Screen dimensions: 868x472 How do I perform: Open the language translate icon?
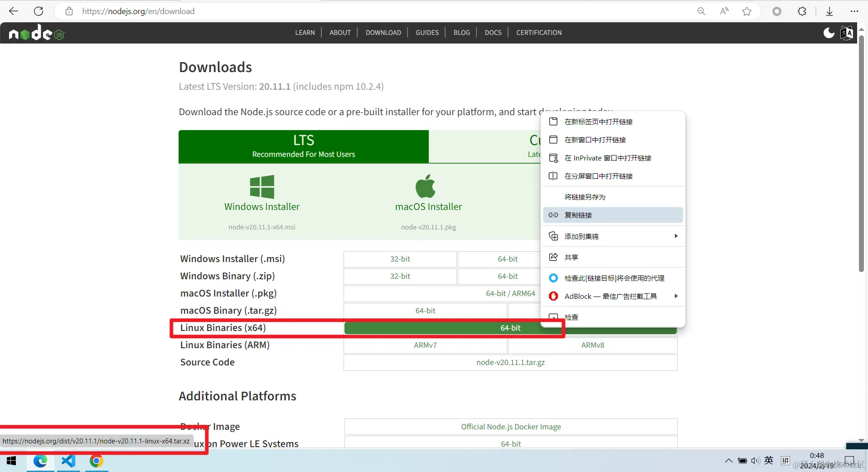tap(847, 33)
